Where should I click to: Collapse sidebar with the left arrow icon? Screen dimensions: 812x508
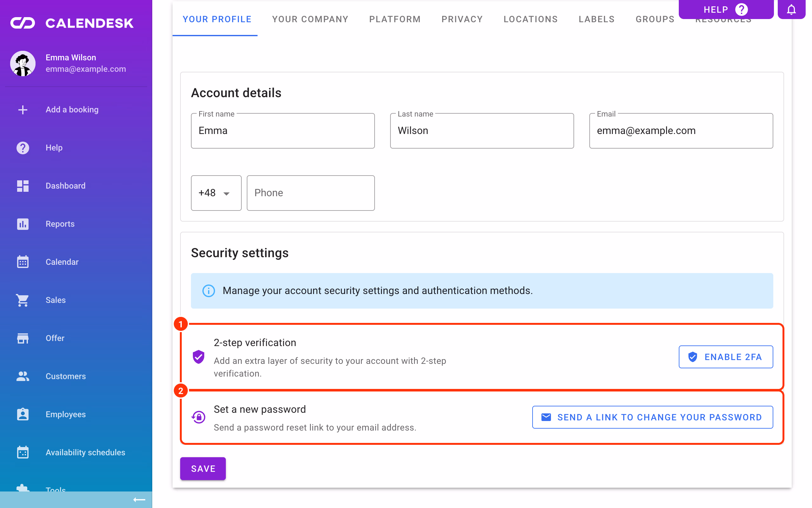click(139, 500)
